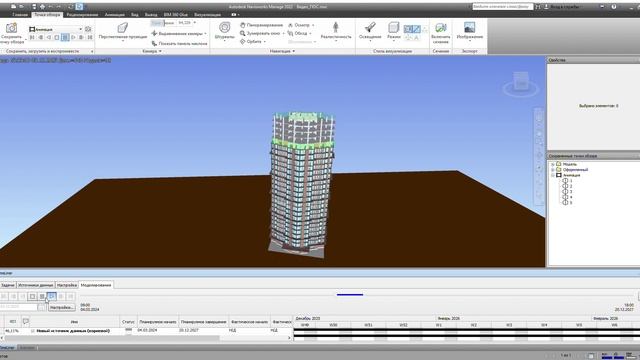640x360 pixels.
Task: Click the highlighted pause button in ribbon playback
Action: click(x=65, y=37)
